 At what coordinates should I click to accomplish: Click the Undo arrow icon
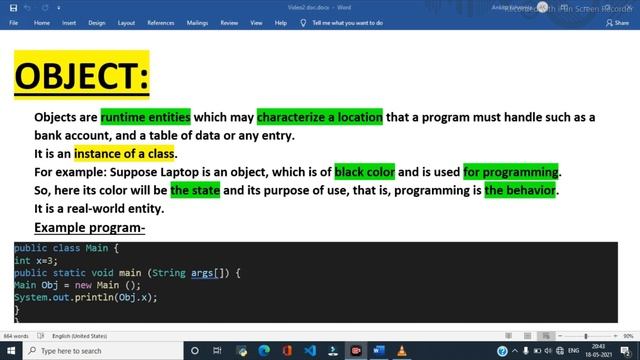click(27, 8)
